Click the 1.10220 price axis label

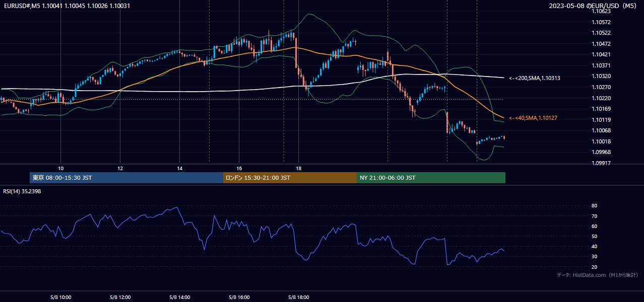pos(601,98)
